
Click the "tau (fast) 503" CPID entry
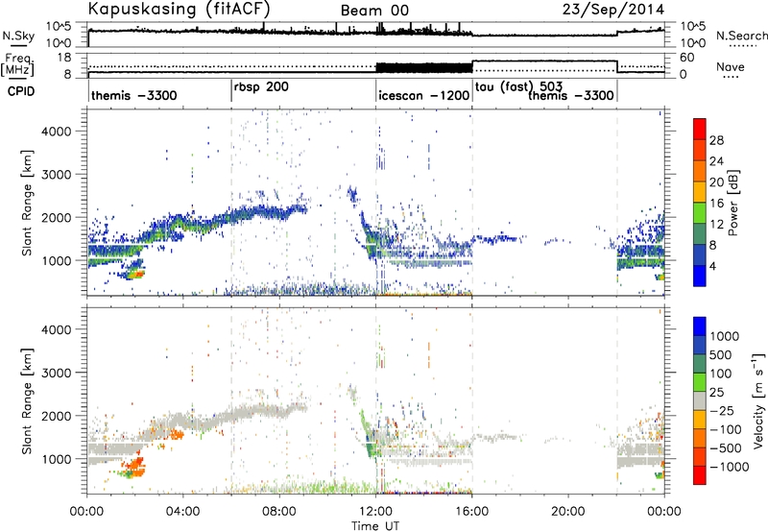pos(518,86)
